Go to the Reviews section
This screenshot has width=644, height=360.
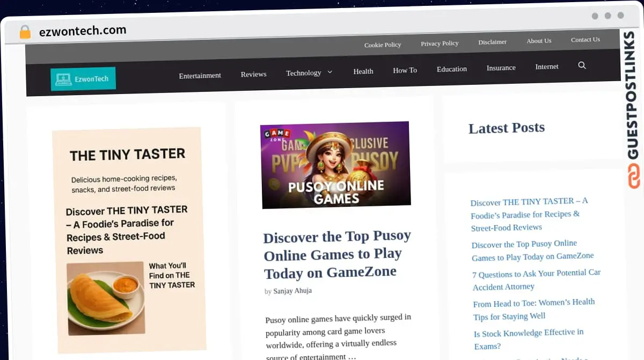[x=253, y=74]
